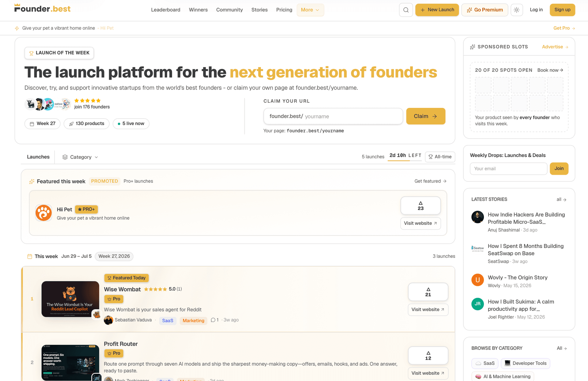Image resolution: width=588 pixels, height=381 pixels.
Task: Expand the More navigation dropdown
Action: tap(310, 10)
